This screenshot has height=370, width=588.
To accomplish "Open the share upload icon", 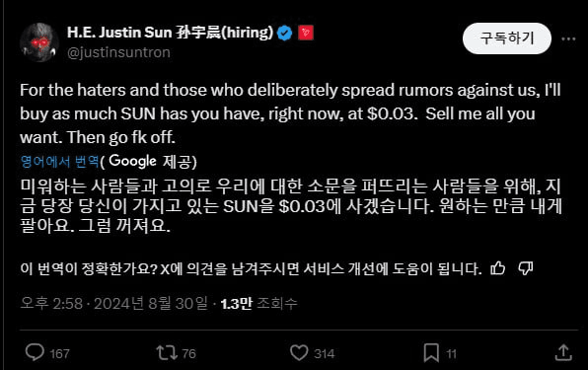I will (x=563, y=353).
